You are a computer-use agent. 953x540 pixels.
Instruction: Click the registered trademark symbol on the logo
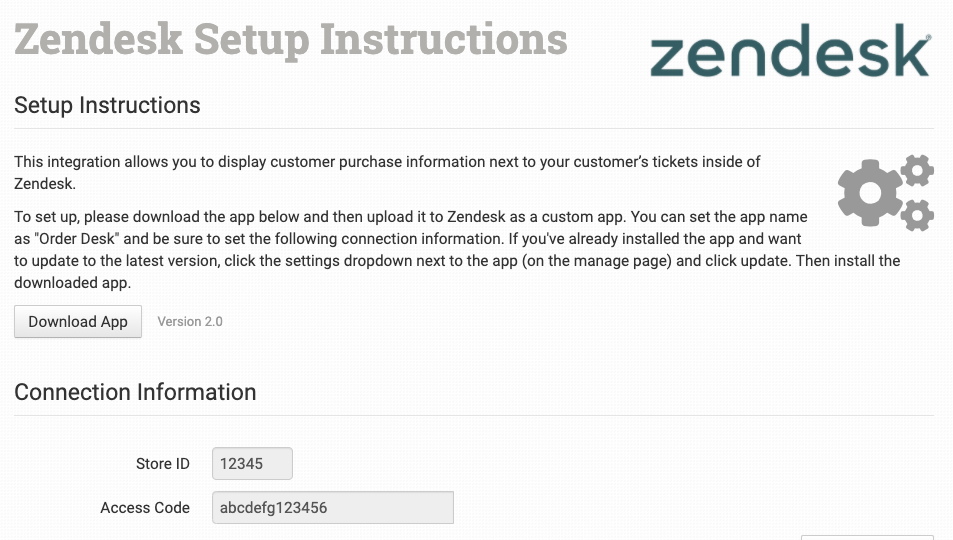930,37
